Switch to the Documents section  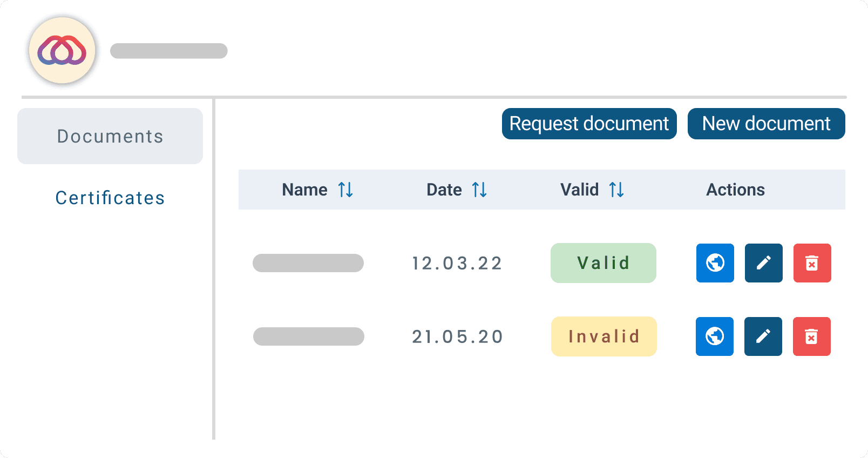coord(110,136)
